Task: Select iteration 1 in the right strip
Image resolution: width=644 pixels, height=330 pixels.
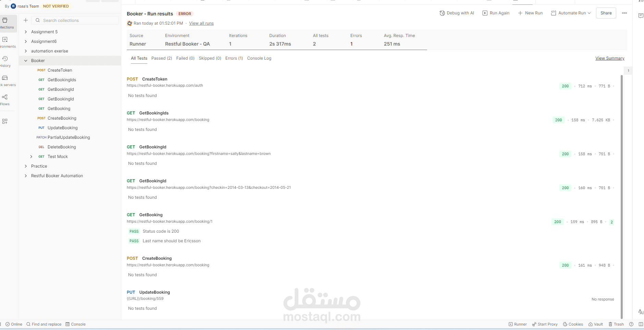Action: pos(628,71)
